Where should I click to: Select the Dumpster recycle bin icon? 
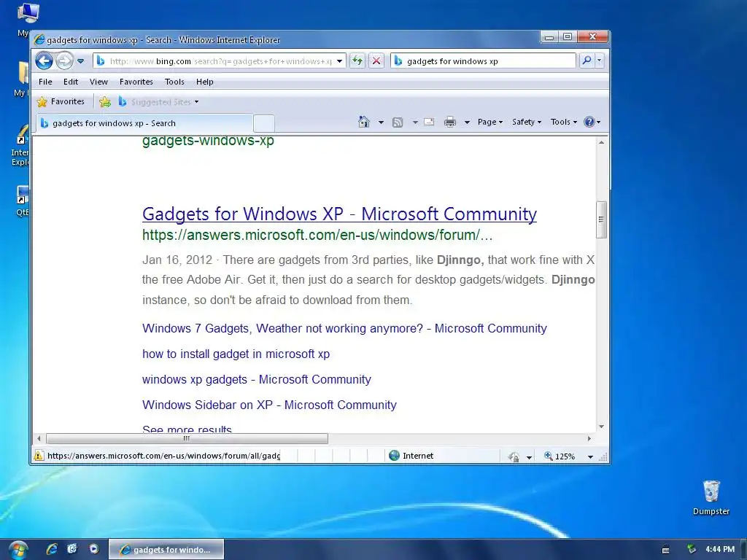tap(711, 497)
